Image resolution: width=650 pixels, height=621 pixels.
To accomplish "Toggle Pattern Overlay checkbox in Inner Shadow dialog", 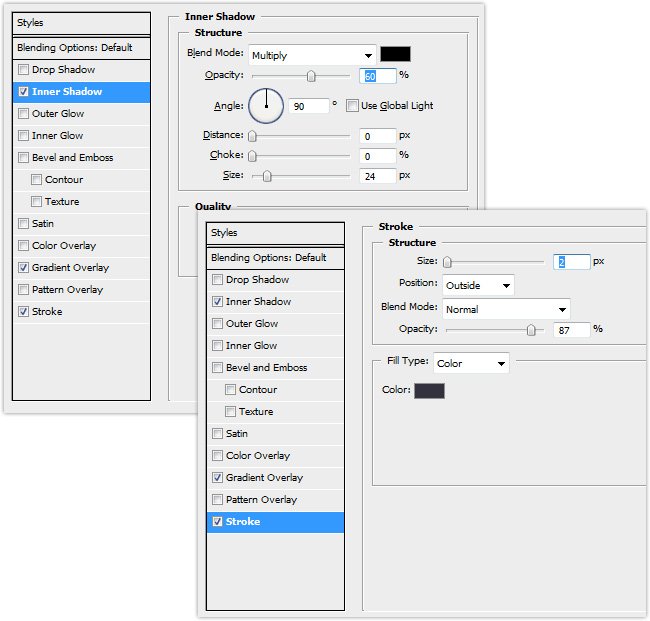I will [x=24, y=289].
